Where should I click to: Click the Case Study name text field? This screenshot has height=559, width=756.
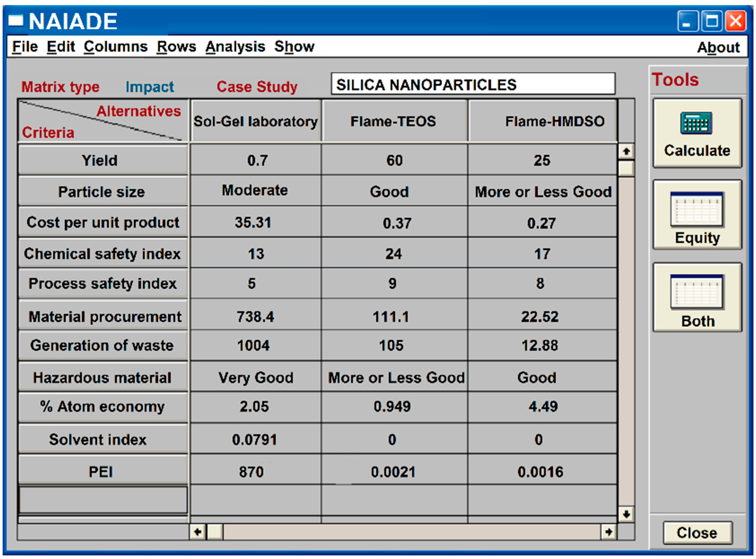[473, 84]
